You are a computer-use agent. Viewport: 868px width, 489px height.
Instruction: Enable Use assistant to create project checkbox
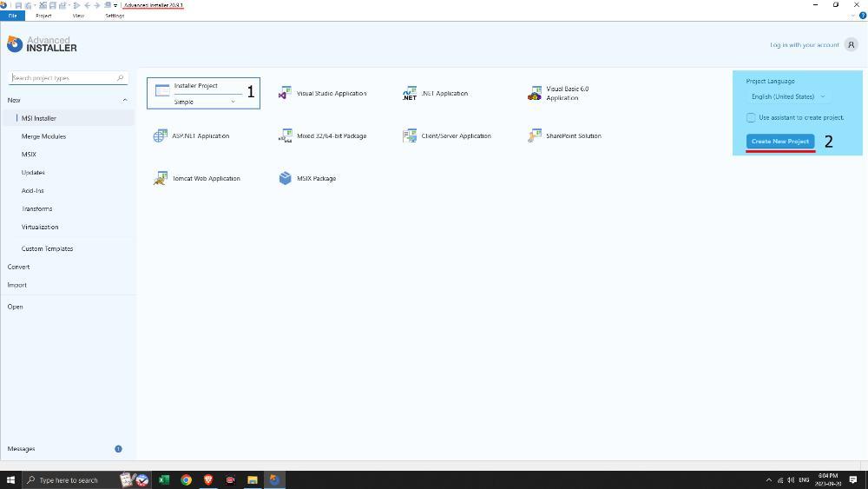click(x=751, y=117)
